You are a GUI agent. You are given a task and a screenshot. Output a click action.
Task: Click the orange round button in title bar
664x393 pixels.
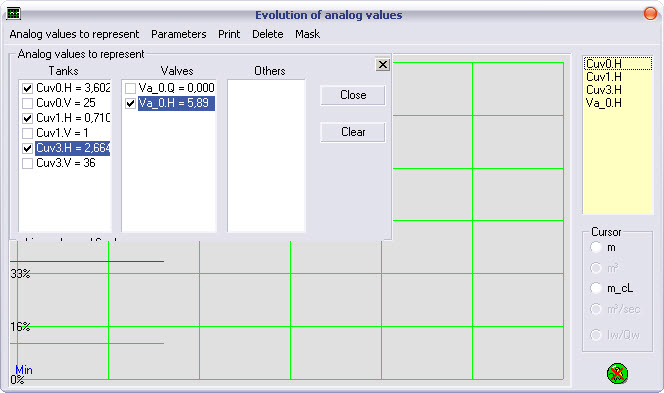pyautogui.click(x=650, y=14)
